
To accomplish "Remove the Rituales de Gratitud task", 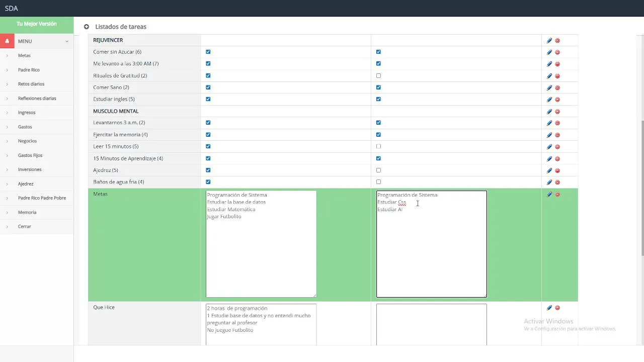I will coord(557,76).
